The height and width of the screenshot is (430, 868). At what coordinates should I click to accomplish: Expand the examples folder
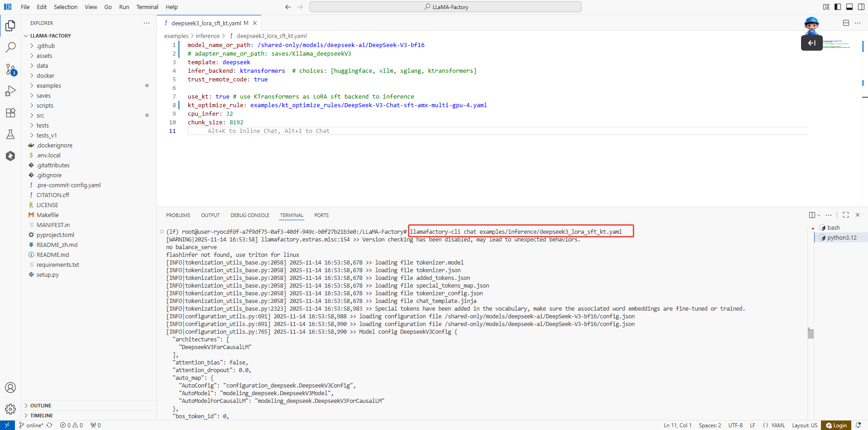coord(49,86)
